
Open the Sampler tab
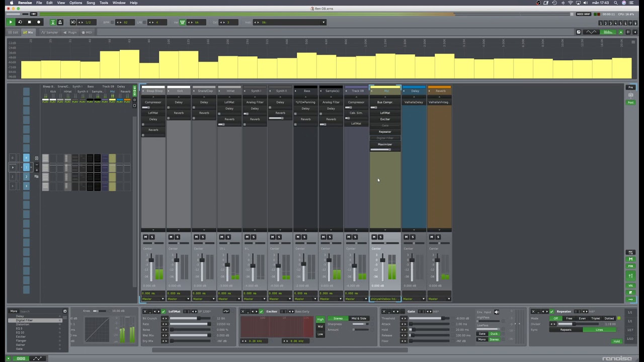click(50, 32)
